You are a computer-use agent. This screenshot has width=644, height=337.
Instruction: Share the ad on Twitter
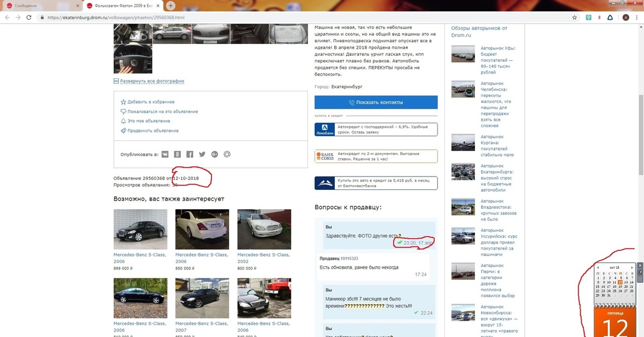(x=202, y=155)
